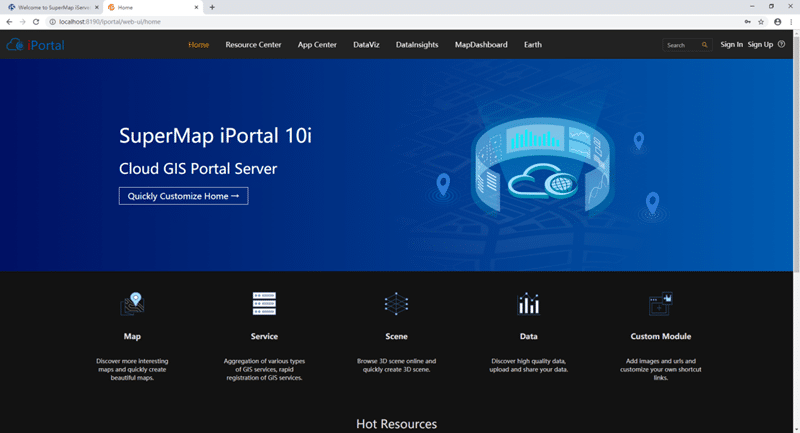Click the Custom Module description text
The image size is (800, 433).
point(661,369)
